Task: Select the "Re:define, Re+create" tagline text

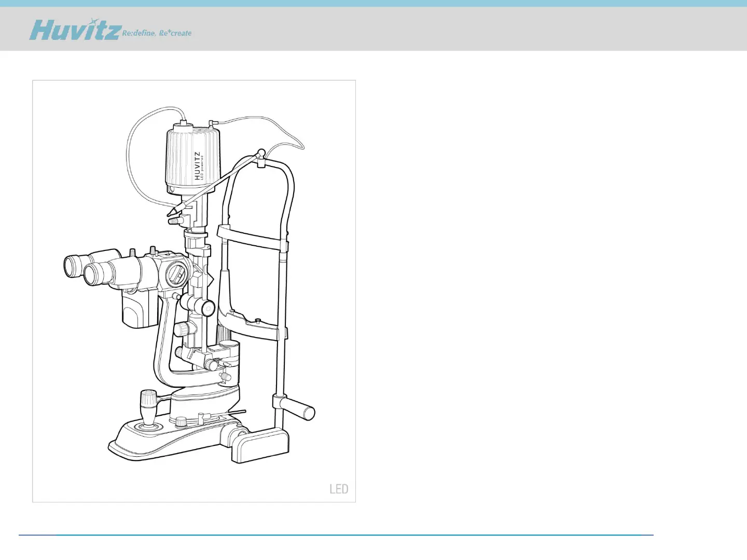Action: tap(157, 33)
